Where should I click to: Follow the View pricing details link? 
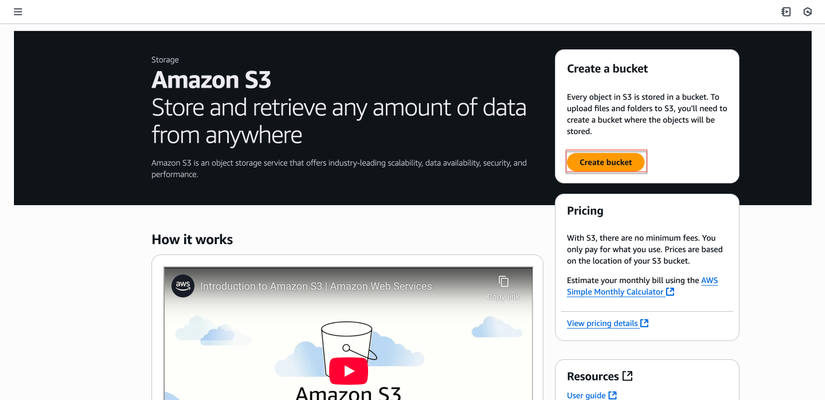pyautogui.click(x=602, y=323)
